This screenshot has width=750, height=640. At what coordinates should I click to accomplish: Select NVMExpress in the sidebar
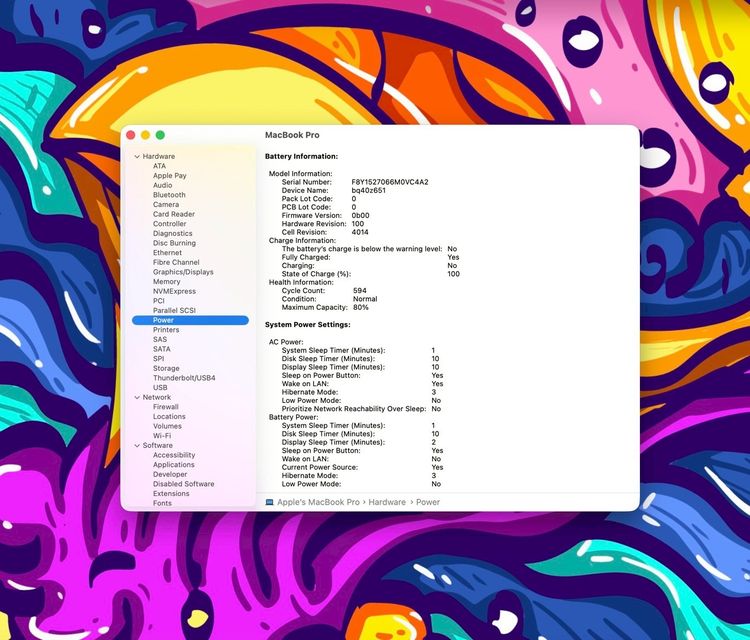(174, 291)
